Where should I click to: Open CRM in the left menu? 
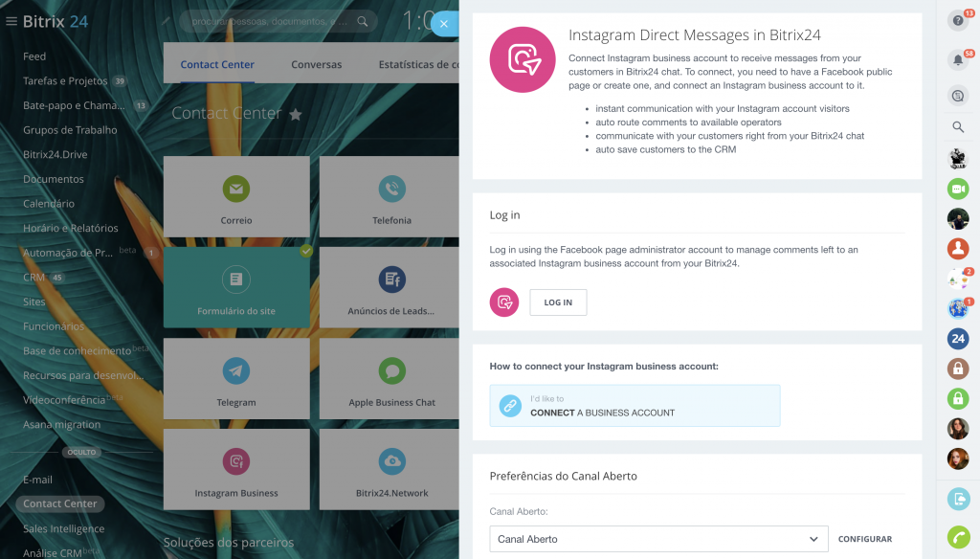(34, 278)
